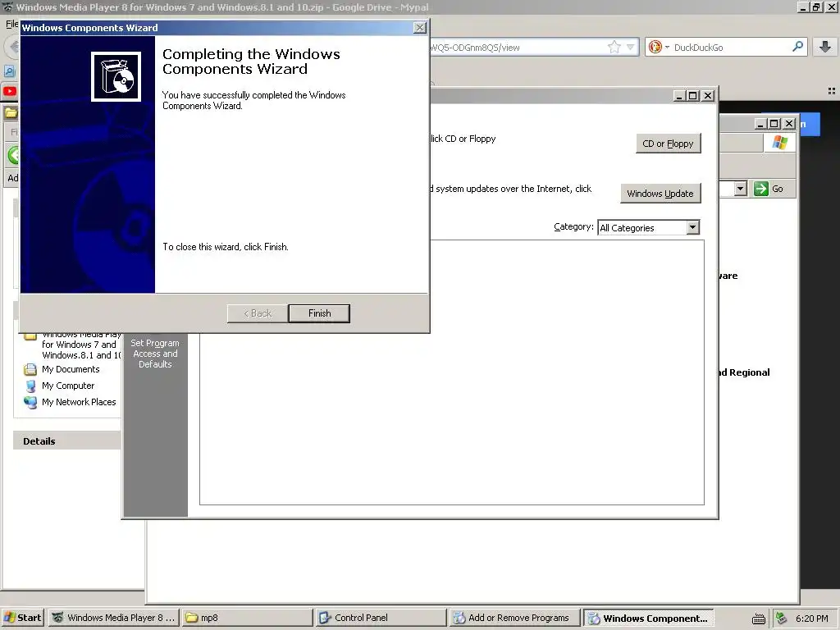
Task: Click the CD or Floppy button
Action: [x=668, y=144]
